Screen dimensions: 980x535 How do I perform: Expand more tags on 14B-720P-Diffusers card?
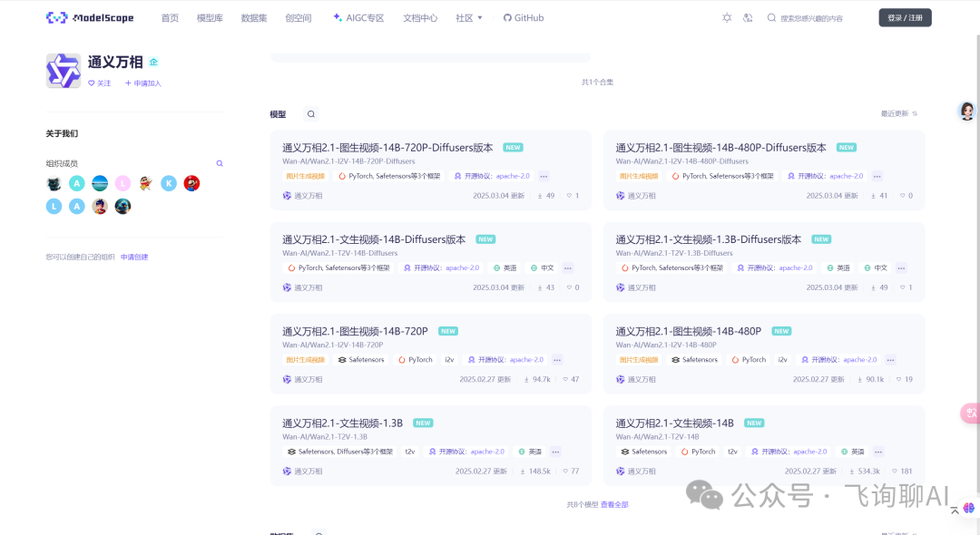click(544, 176)
